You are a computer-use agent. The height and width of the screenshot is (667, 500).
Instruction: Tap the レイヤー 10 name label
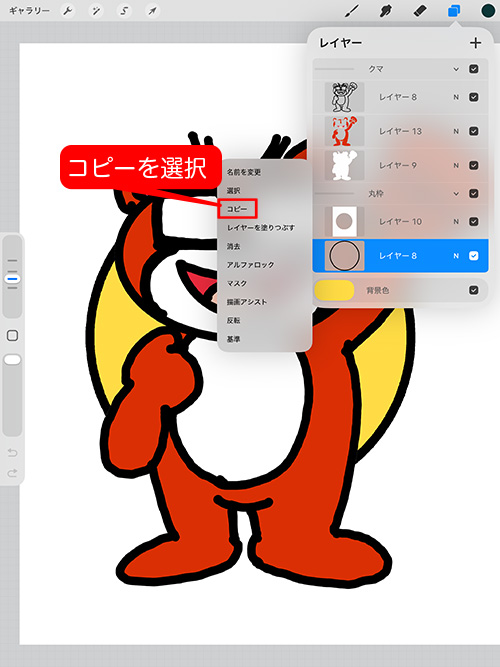tap(400, 222)
